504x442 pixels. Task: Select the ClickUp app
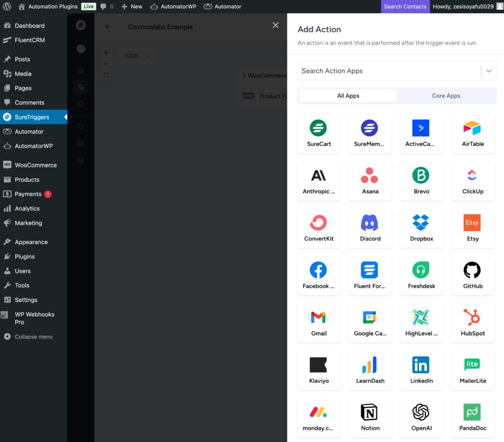pyautogui.click(x=472, y=181)
